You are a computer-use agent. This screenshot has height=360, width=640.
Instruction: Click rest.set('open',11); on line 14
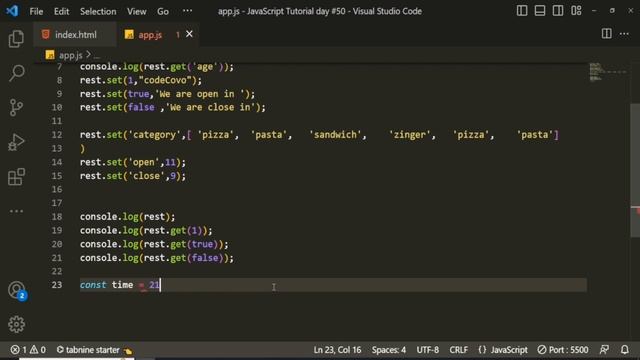[133, 162]
